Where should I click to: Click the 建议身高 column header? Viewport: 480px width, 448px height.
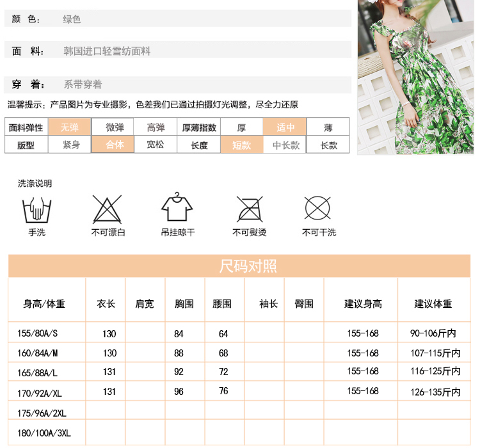[x=360, y=300]
